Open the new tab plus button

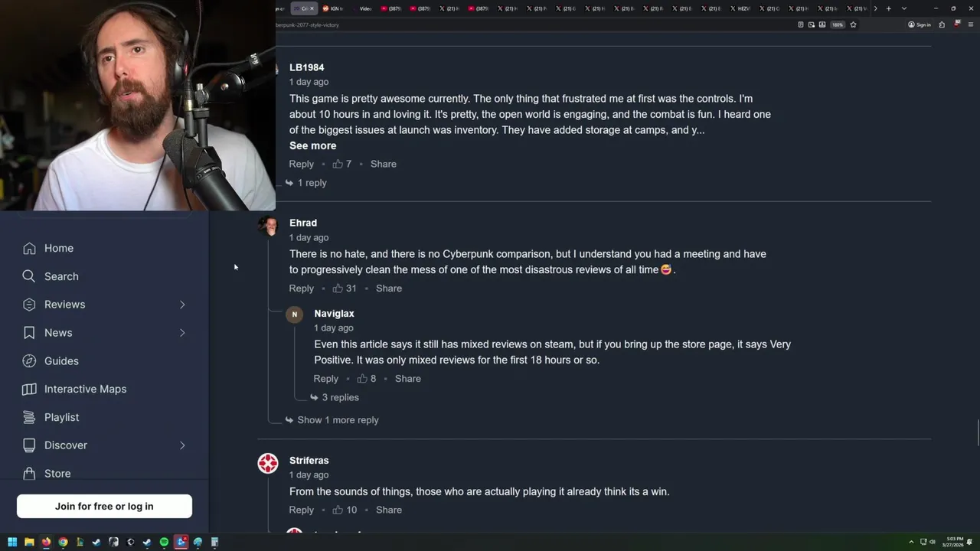(888, 8)
